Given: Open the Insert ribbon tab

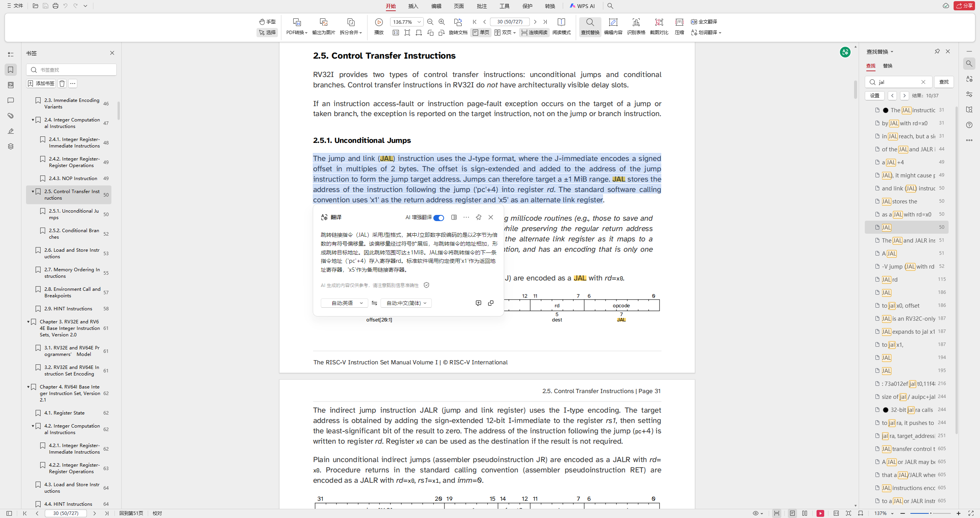Looking at the screenshot, I should coord(413,6).
